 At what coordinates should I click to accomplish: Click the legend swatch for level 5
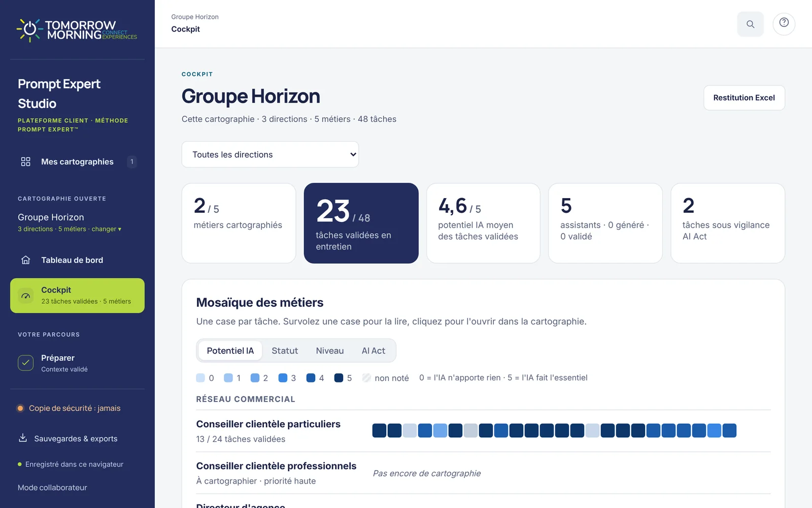[x=339, y=378]
